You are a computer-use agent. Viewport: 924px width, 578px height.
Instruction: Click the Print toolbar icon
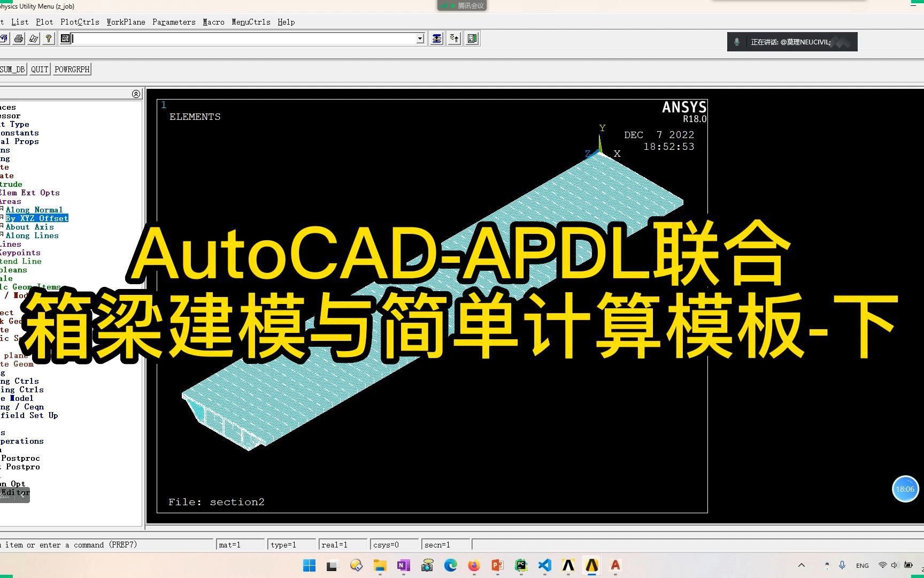18,38
